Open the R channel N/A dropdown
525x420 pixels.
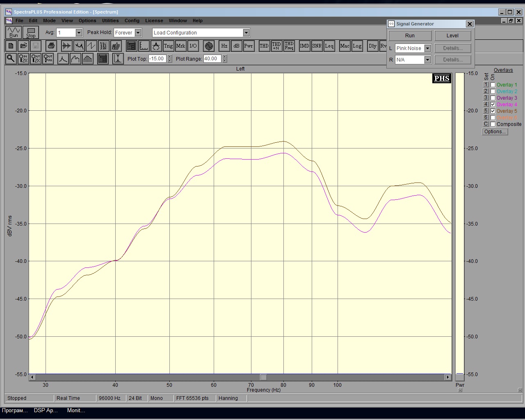tap(427, 60)
